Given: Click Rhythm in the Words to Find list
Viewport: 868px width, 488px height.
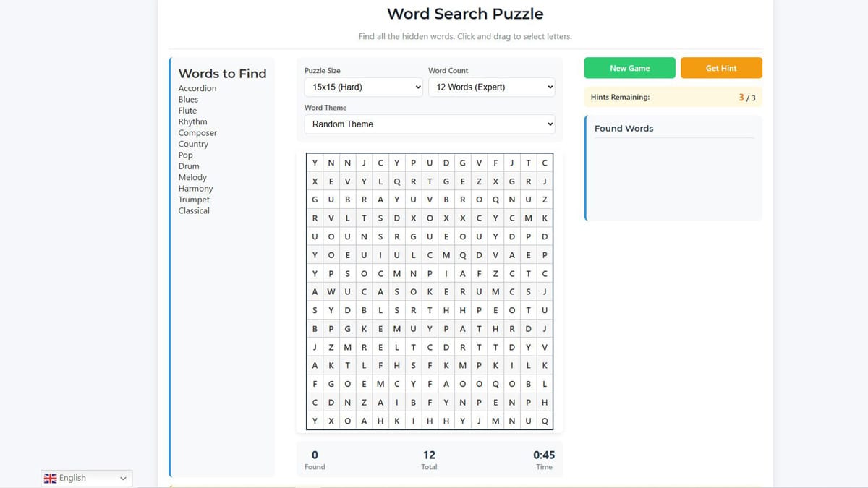Looking at the screenshot, I should (x=192, y=121).
